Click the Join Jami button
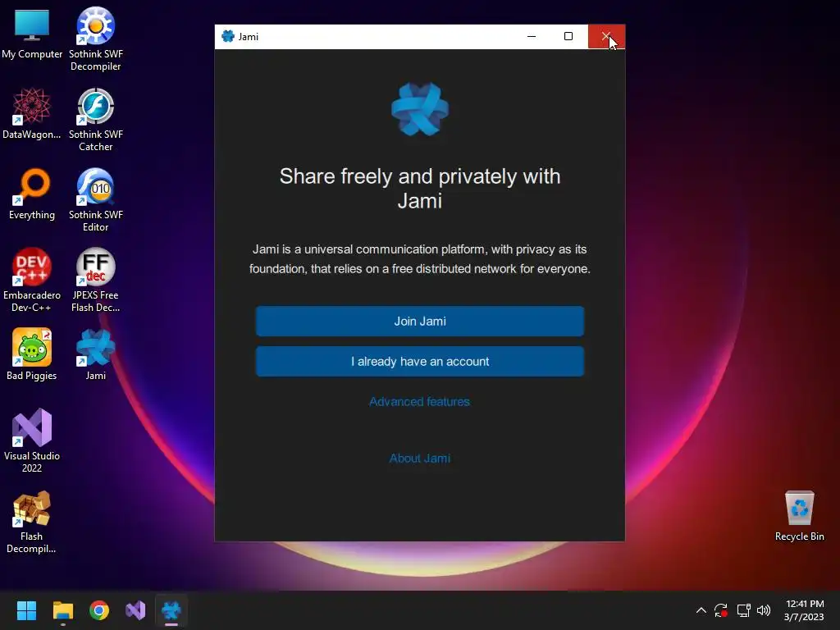 pyautogui.click(x=419, y=322)
